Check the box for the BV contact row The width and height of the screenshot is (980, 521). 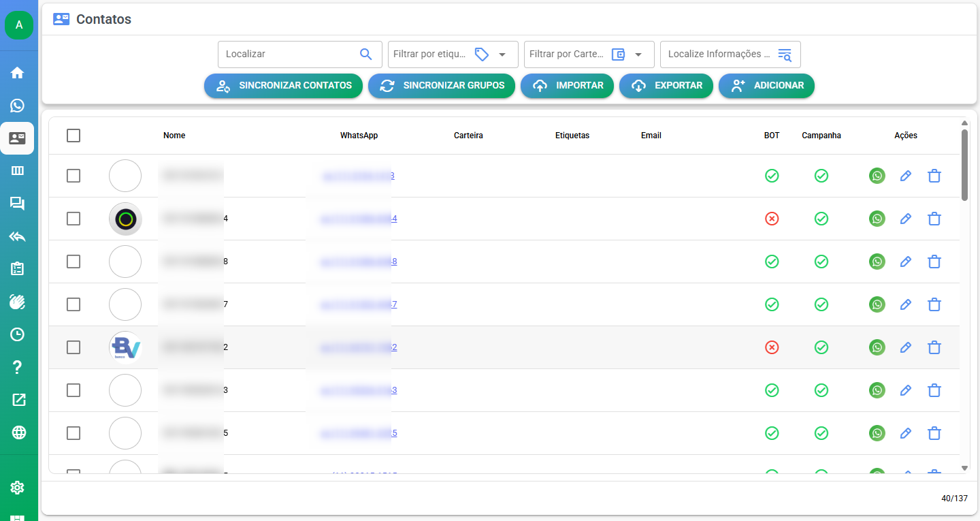tap(73, 347)
